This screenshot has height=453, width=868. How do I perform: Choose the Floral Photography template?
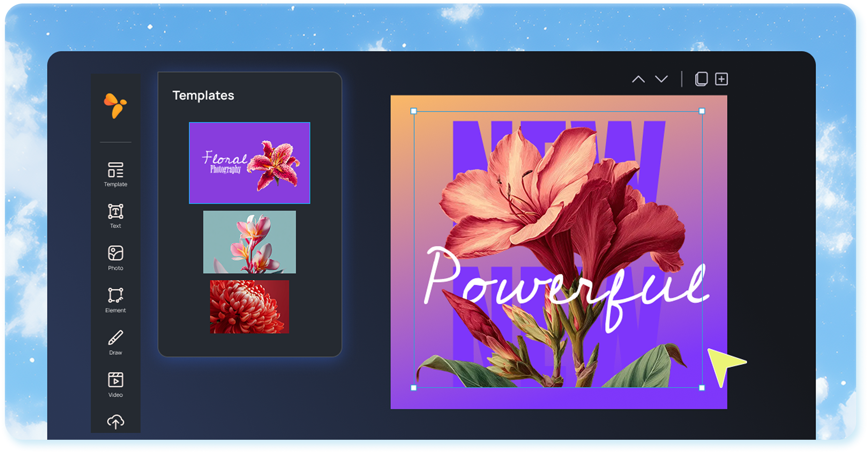tap(249, 163)
